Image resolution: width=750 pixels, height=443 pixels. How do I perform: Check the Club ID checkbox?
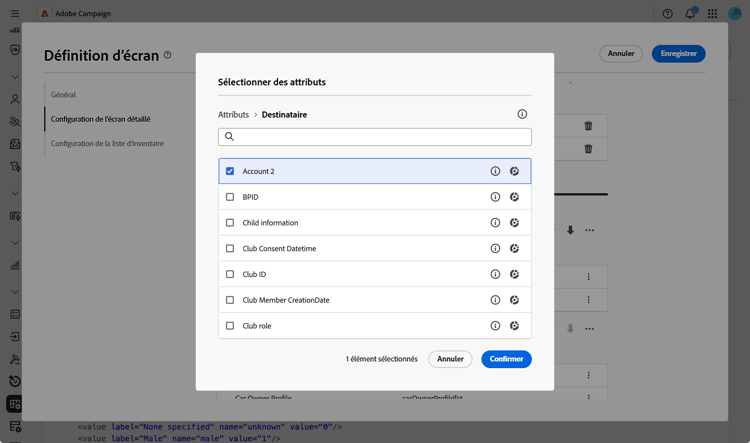(230, 275)
